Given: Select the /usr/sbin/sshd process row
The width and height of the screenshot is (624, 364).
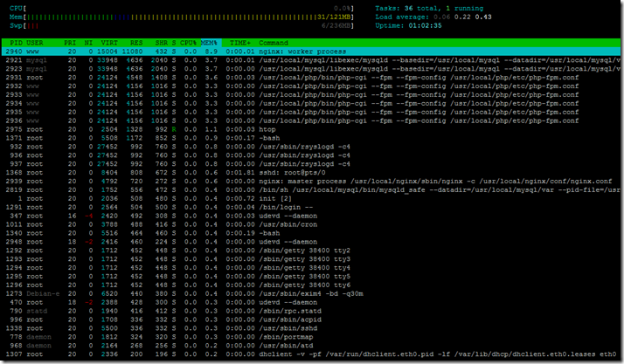Looking at the screenshot, I should [x=311, y=328].
